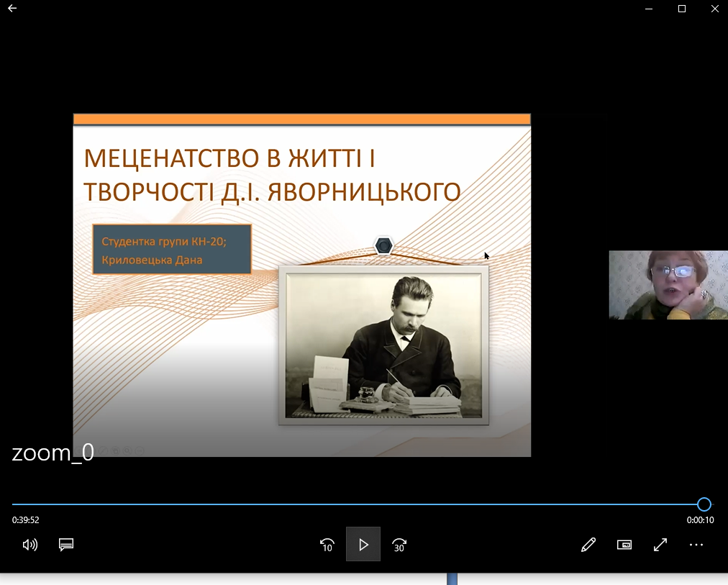Maximize the video player window
Viewport: 728px width, 585px height.
[681, 9]
